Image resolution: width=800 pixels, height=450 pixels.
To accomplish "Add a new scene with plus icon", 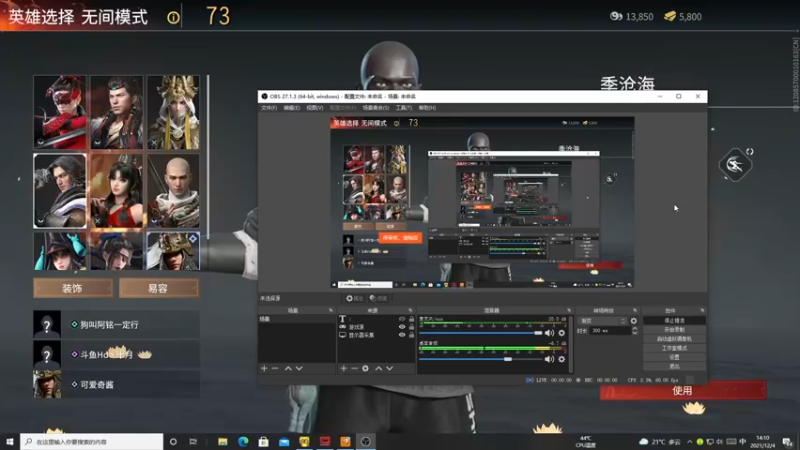I will click(264, 368).
